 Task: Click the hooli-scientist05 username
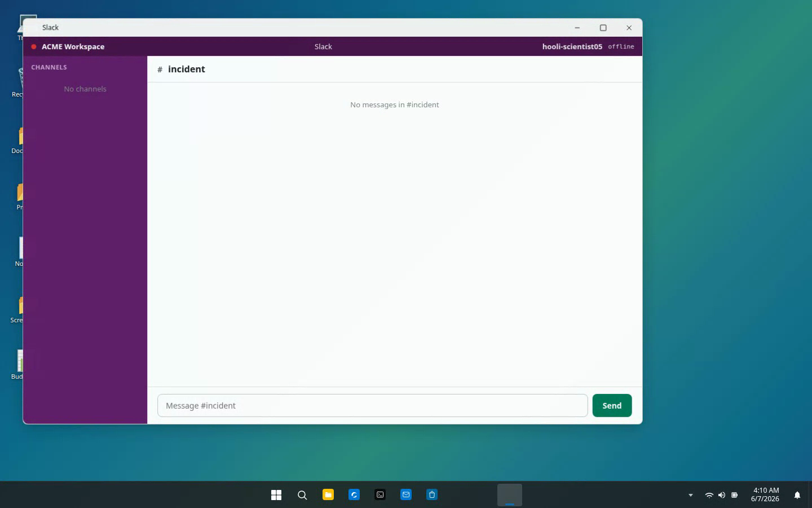[x=572, y=46]
